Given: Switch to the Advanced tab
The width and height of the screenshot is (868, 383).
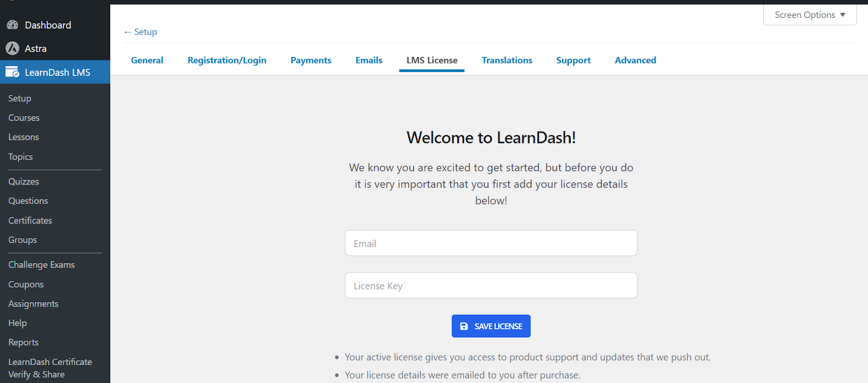Looking at the screenshot, I should click(x=635, y=60).
